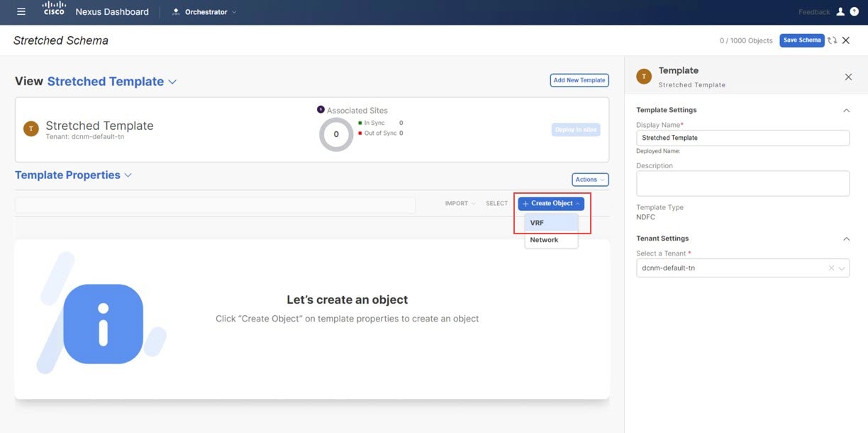
Task: Open the user profile icon
Action: 840,11
